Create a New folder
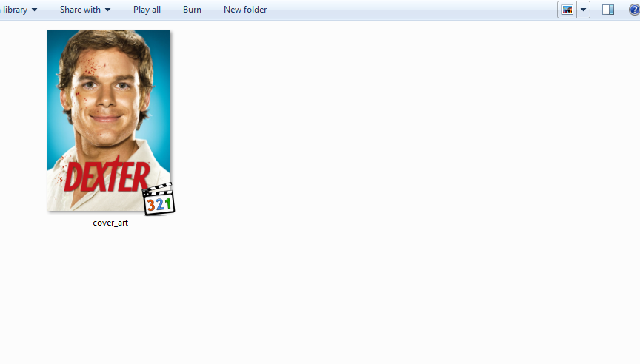640x364 pixels. tap(245, 10)
